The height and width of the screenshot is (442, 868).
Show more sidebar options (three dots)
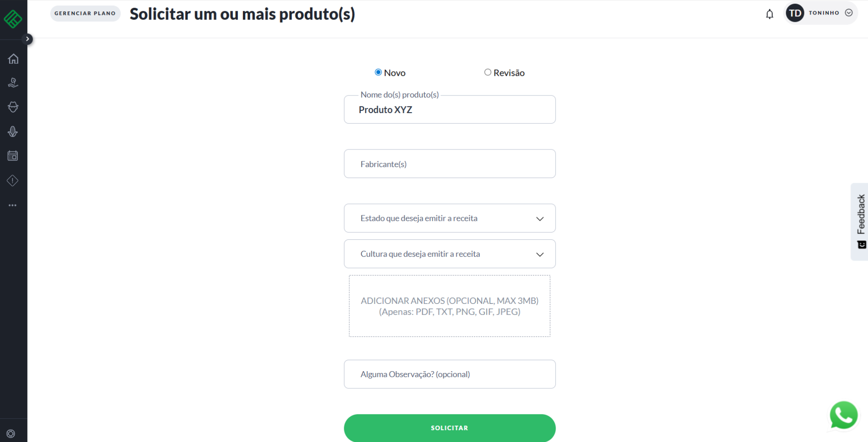click(x=13, y=205)
